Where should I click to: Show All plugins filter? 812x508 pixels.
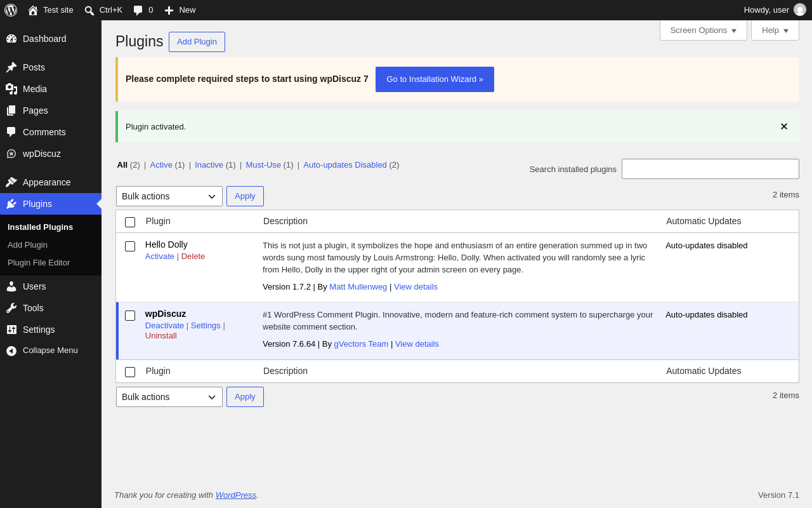point(122,165)
